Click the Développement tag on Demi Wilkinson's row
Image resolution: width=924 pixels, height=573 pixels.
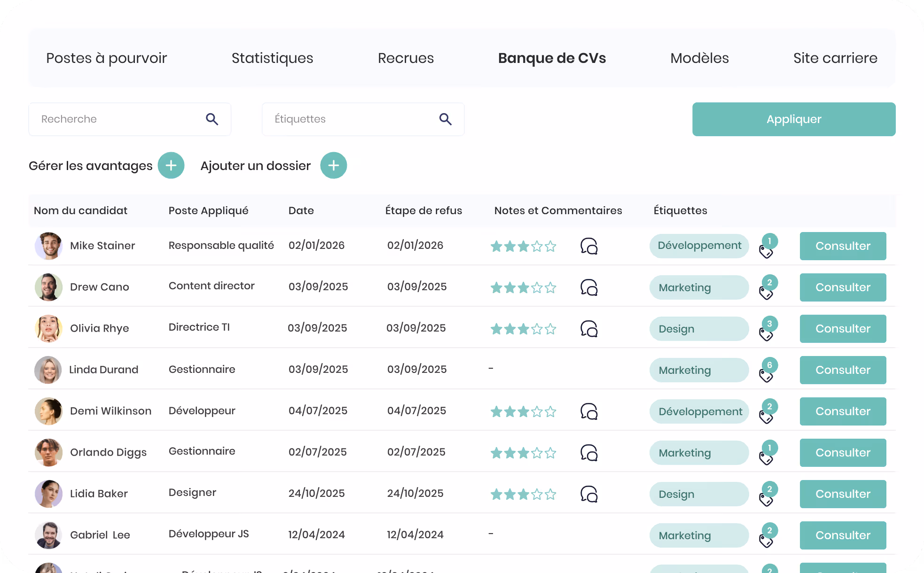pos(699,411)
